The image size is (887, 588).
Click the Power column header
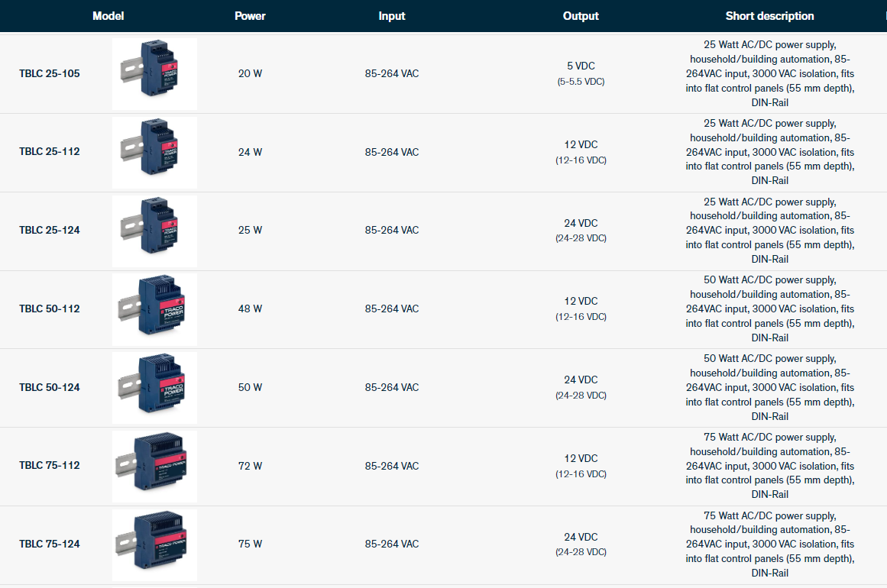[x=250, y=16]
